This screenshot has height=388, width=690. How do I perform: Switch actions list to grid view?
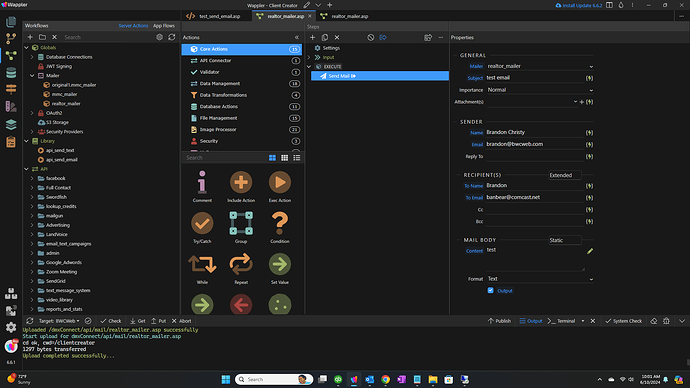coord(284,157)
